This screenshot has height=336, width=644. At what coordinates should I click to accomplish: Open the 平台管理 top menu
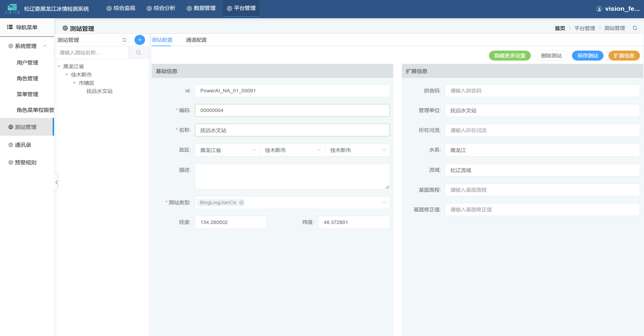tap(241, 8)
